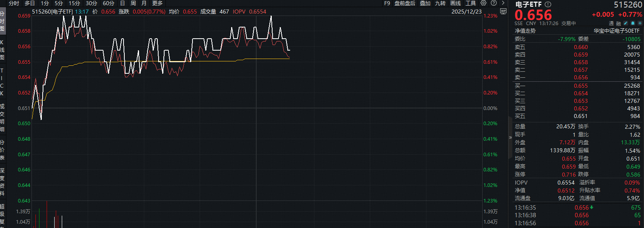Open K线图 tab in left sidebar
Image resolution: width=644 pixels, height=228 pixels.
coord(2,50)
